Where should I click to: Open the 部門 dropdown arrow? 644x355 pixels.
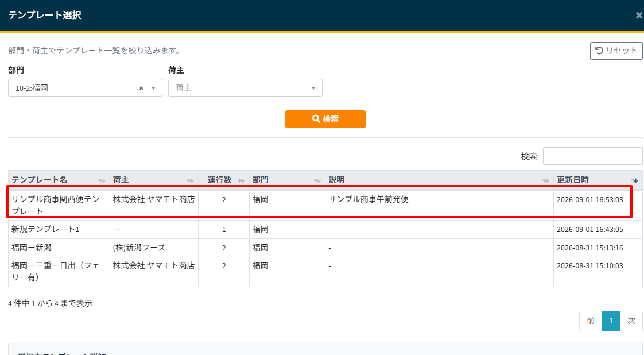click(153, 88)
